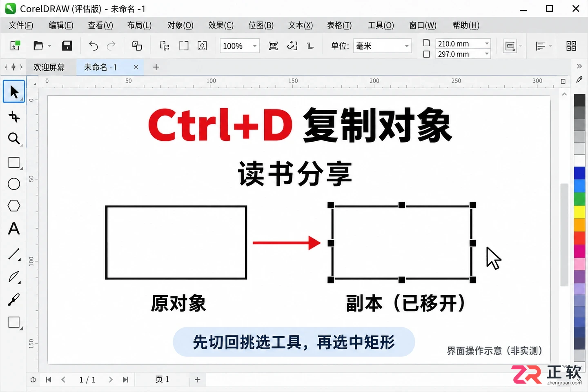
Task: Pick the yellow palette swatch
Action: pyautogui.click(x=579, y=212)
